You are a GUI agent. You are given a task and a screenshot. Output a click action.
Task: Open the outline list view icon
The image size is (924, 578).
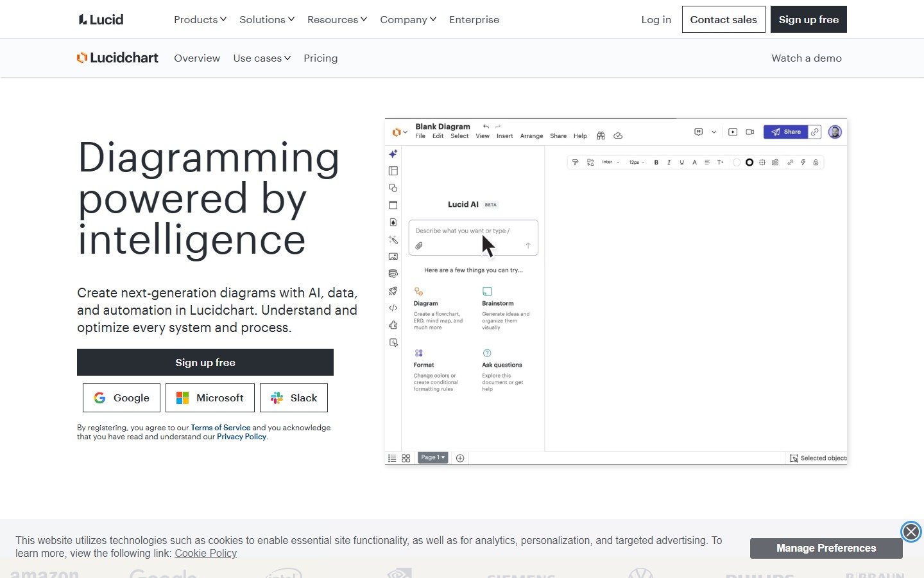coord(392,458)
